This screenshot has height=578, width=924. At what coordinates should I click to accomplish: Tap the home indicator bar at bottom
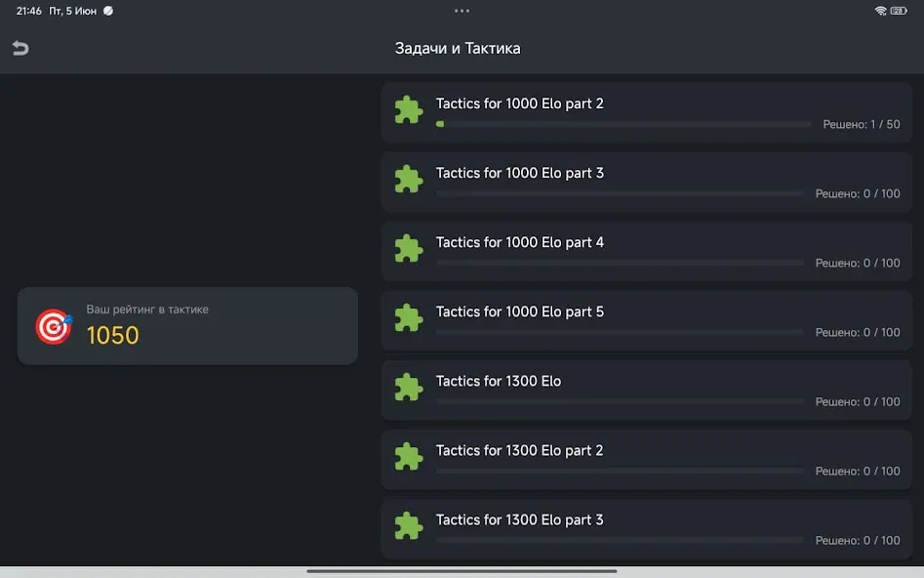pyautogui.click(x=462, y=571)
